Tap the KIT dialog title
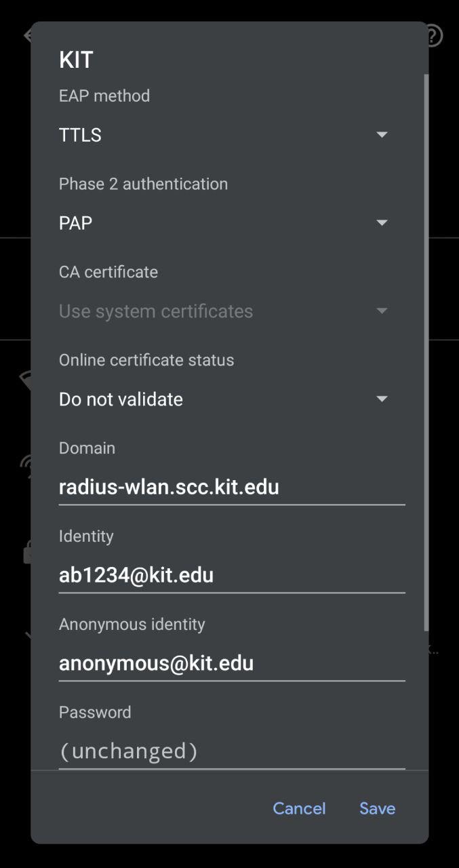459x868 pixels. coord(76,60)
